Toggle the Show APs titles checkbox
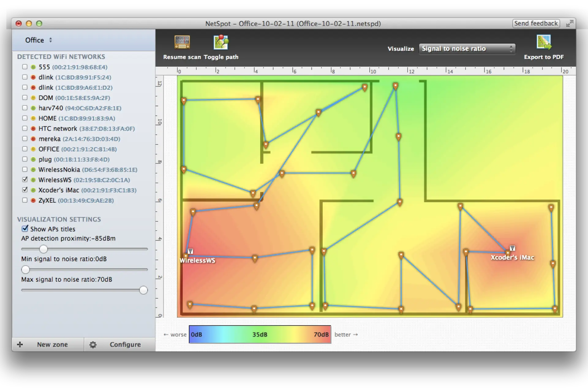Screen dimensions: 588x392 pos(25,229)
